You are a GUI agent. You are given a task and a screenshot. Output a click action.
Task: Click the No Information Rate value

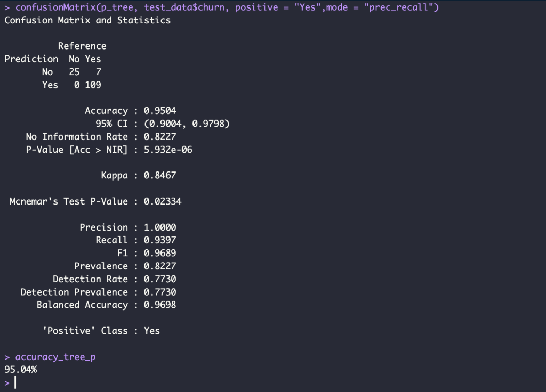click(x=160, y=137)
